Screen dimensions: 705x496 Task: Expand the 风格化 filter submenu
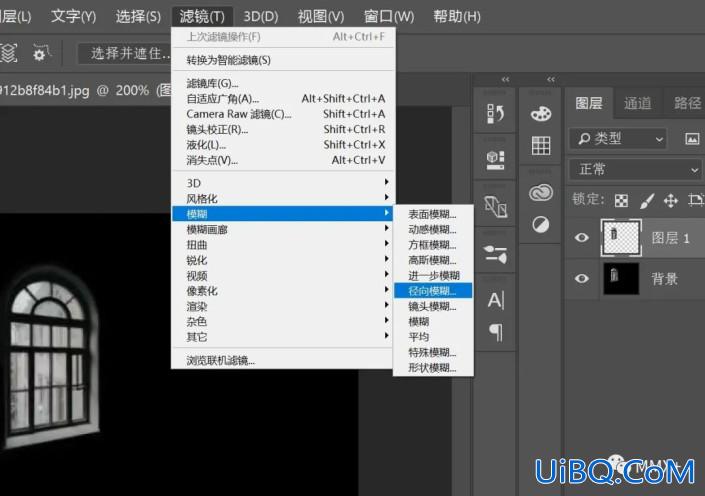[x=282, y=198]
